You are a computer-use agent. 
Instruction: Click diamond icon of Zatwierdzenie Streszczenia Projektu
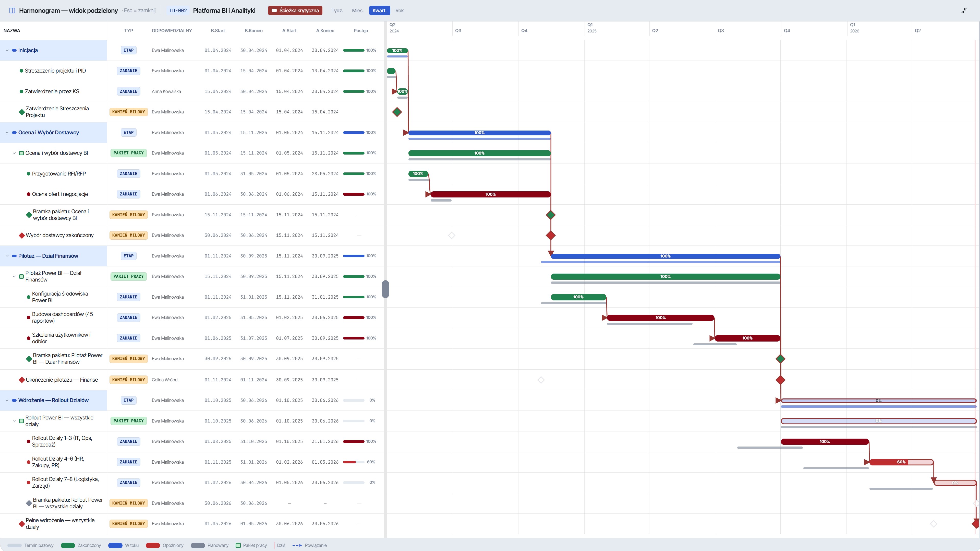click(x=22, y=112)
